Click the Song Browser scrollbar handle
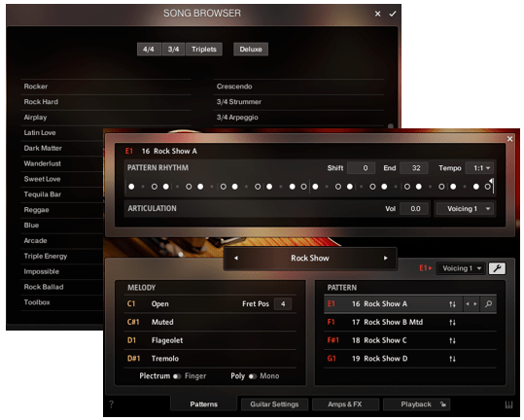The image size is (524, 420). coord(391,126)
